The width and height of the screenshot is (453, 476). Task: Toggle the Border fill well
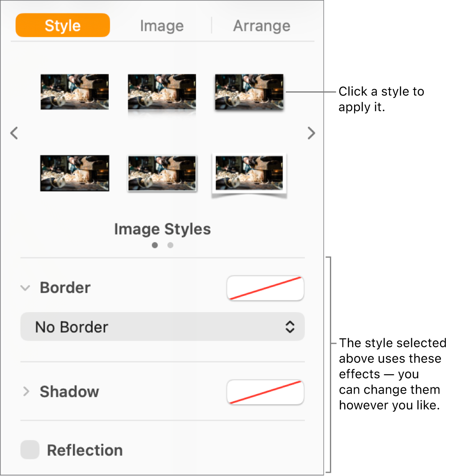pos(265,288)
